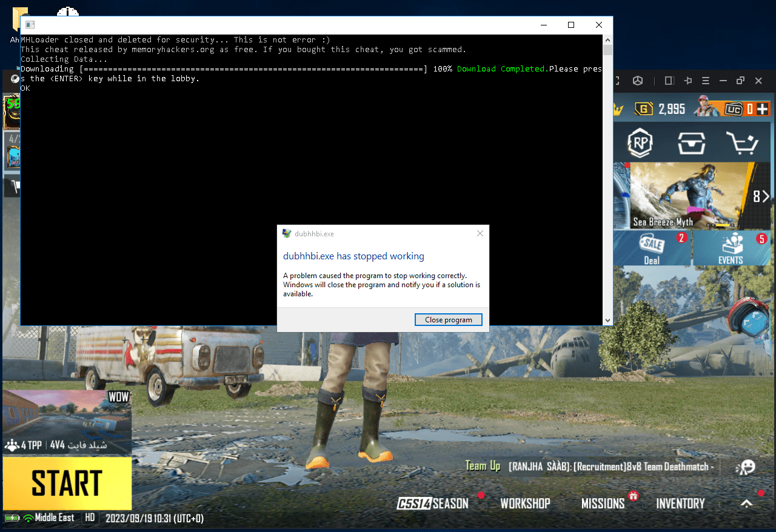Click the UC currency icon
Screen dimensions: 776x532
pos(734,109)
